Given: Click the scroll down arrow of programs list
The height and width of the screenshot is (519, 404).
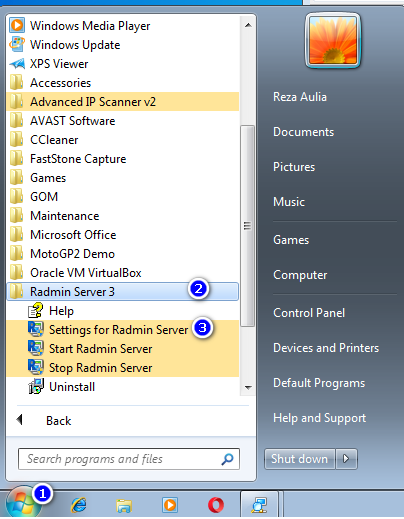Looking at the screenshot, I should pyautogui.click(x=248, y=387).
